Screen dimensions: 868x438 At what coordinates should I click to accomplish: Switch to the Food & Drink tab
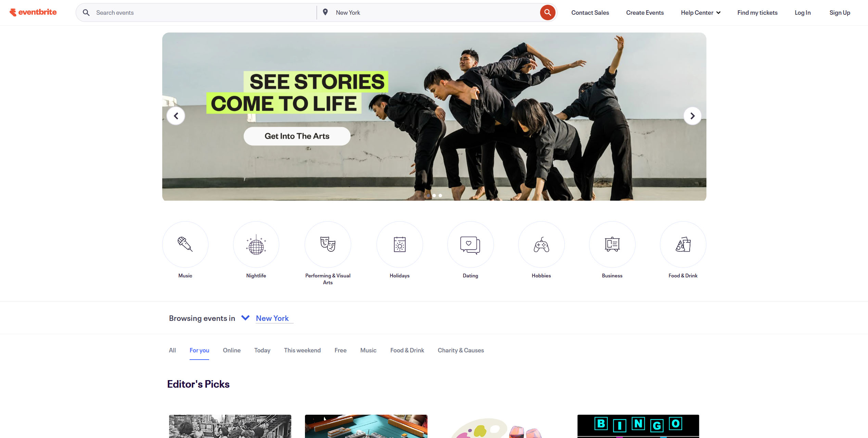[x=407, y=350]
